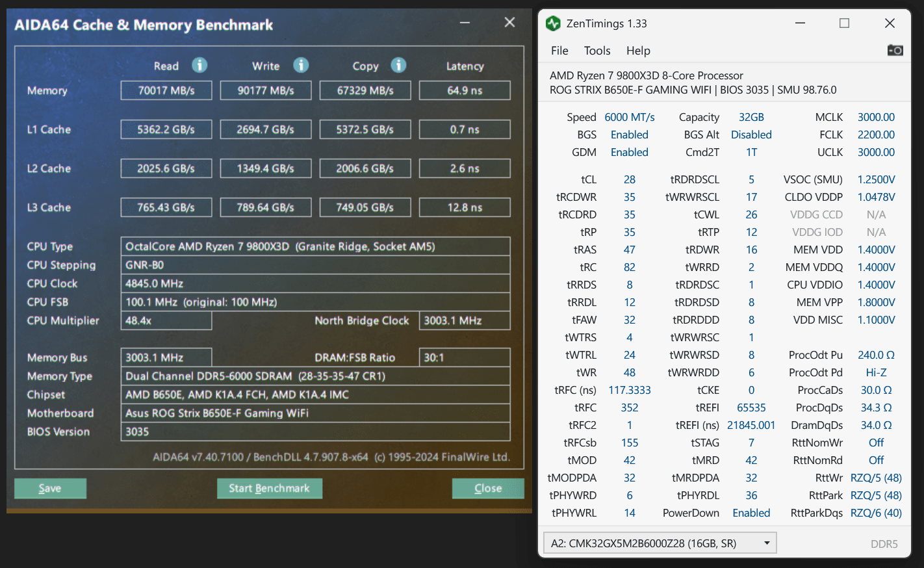Click the ZenTimings app logo icon
This screenshot has width=924, height=568.
click(x=553, y=23)
